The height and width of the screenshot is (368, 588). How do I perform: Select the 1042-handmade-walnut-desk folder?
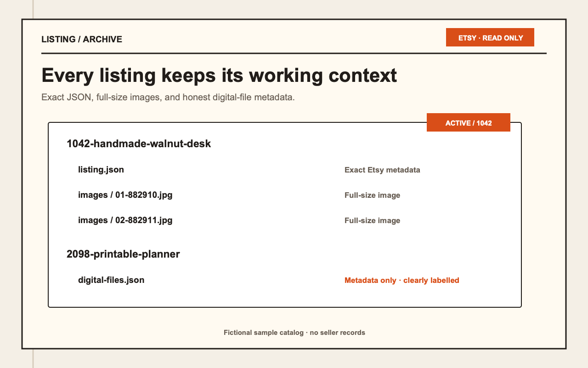click(139, 144)
